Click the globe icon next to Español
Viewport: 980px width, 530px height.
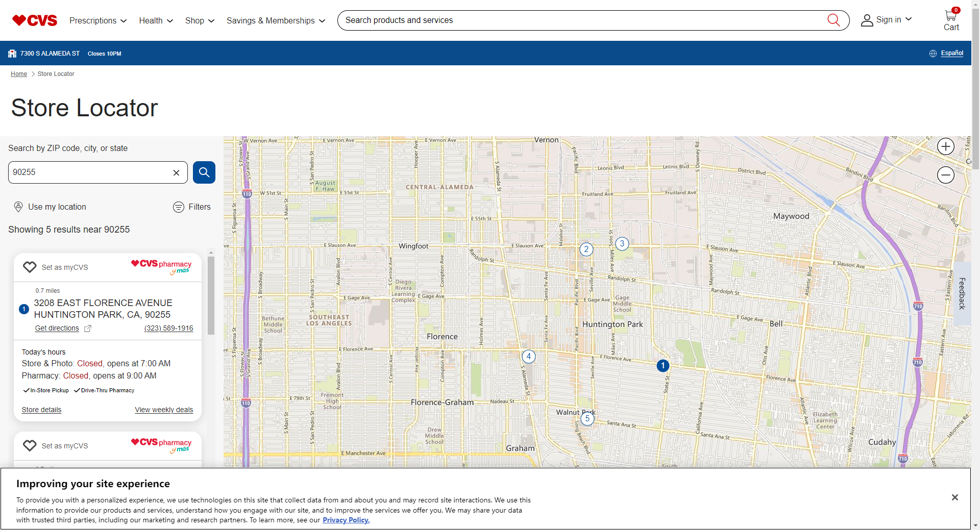pyautogui.click(x=933, y=54)
